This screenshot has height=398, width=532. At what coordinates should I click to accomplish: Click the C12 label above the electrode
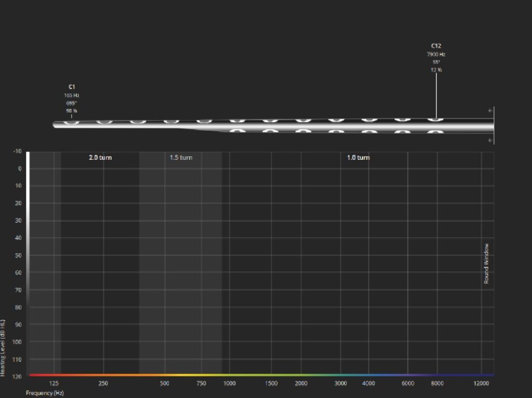pyautogui.click(x=436, y=46)
